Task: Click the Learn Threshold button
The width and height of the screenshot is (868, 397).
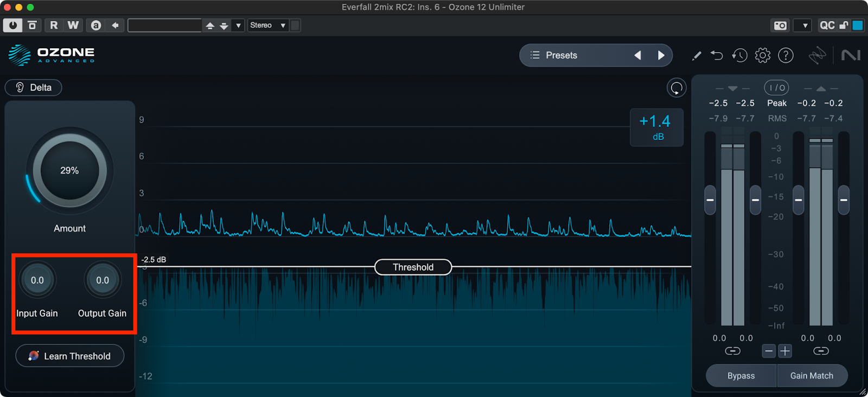Action: pyautogui.click(x=70, y=356)
